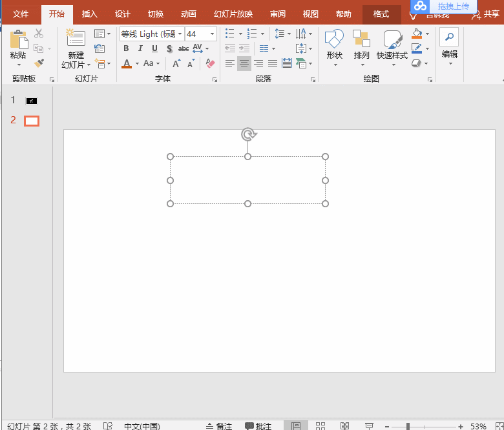Click the Copy icon
The image size is (504, 430).
pyautogui.click(x=39, y=48)
